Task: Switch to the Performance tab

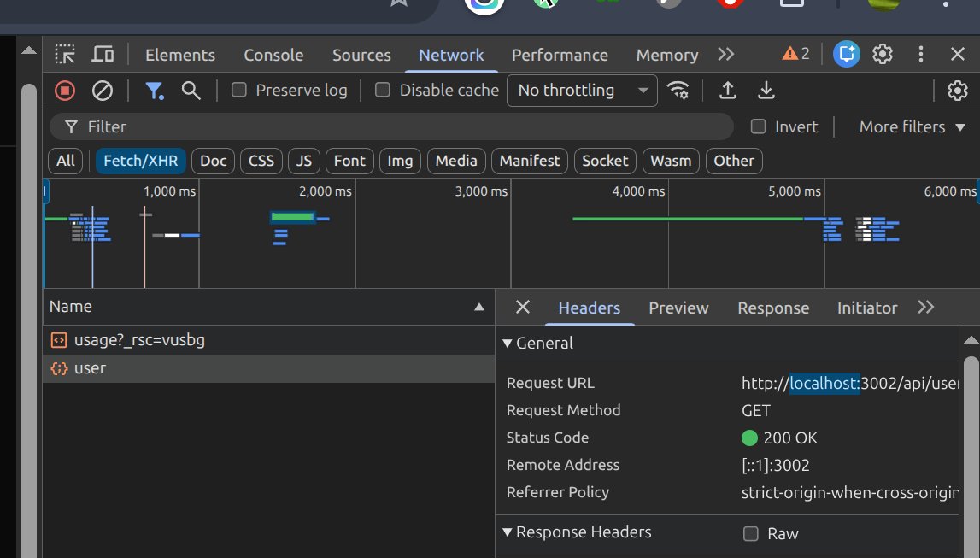Action: 560,55
